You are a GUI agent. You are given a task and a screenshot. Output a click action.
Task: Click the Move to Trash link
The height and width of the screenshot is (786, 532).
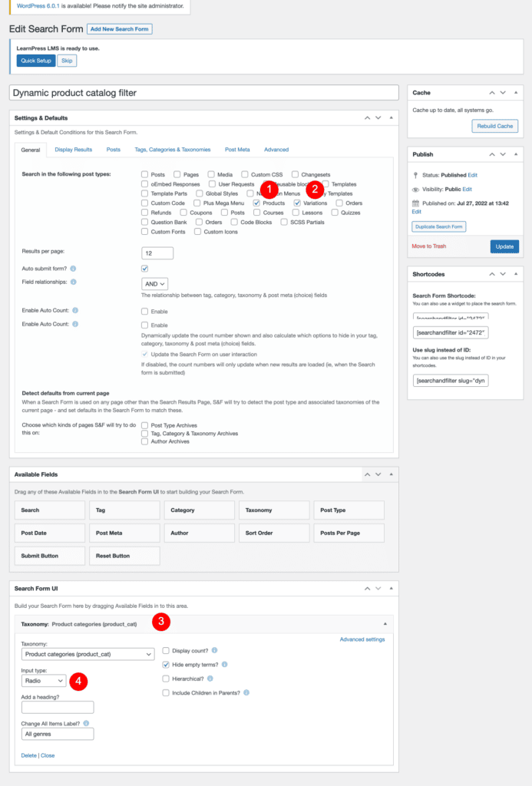click(x=428, y=246)
